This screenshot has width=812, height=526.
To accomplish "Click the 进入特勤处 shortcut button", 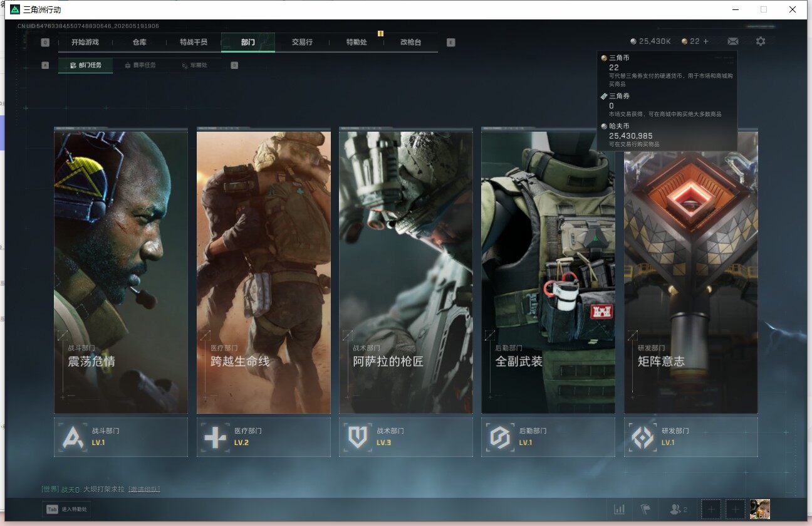I will tap(66, 510).
